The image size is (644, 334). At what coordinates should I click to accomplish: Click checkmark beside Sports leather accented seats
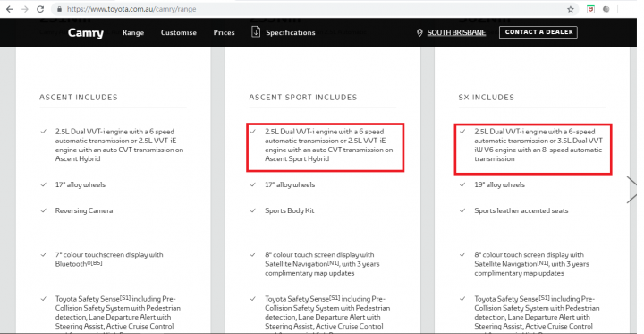[462, 210]
